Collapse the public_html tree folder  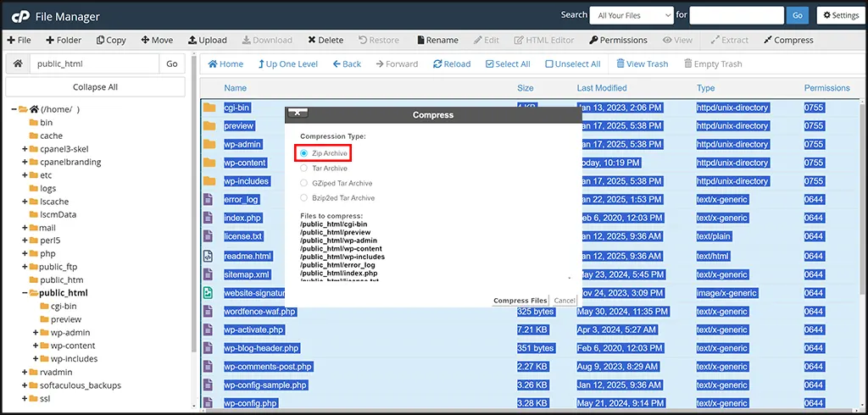(x=25, y=293)
